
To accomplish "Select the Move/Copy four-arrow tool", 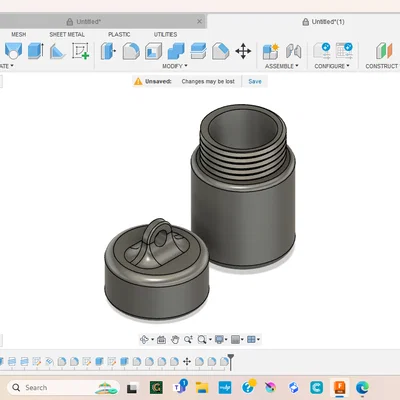I will (243, 51).
